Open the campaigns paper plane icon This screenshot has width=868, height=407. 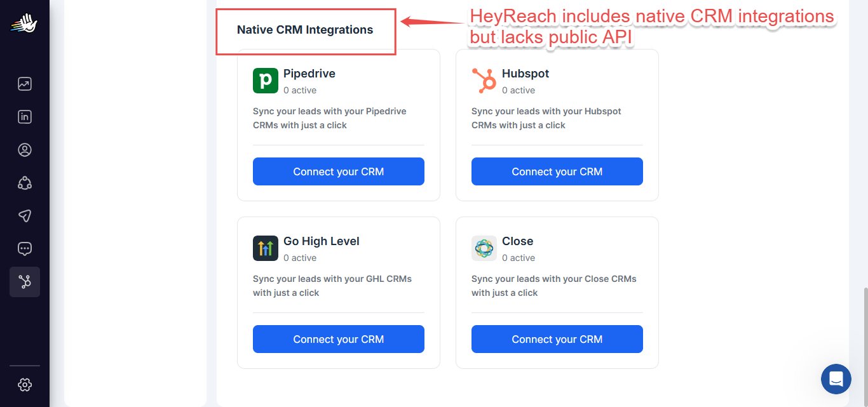click(25, 216)
